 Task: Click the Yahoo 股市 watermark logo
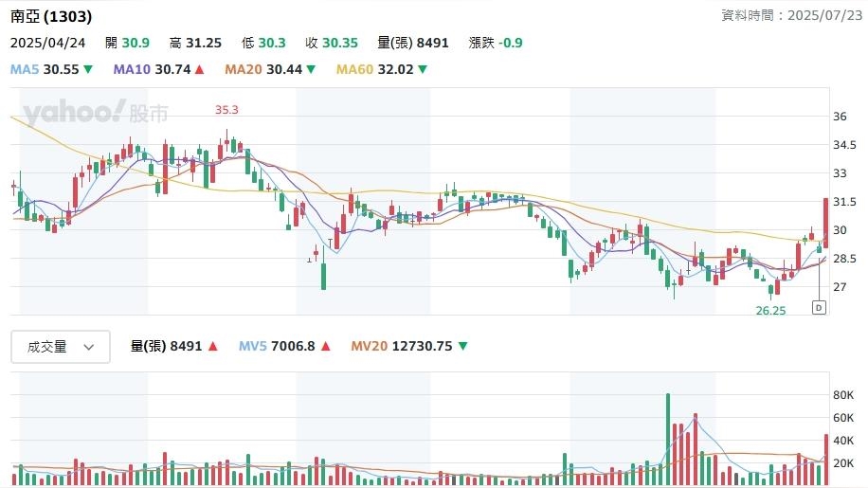click(96, 114)
